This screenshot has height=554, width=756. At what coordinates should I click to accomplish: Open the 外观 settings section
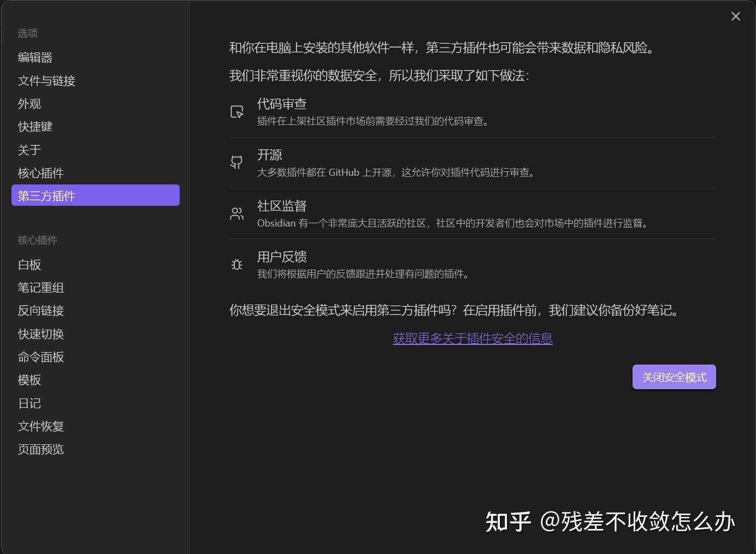pos(96,104)
